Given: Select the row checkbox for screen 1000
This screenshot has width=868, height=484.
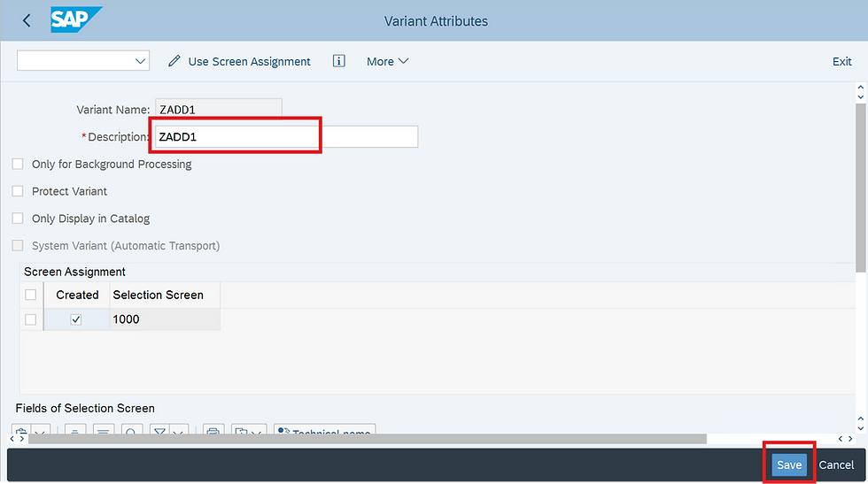Looking at the screenshot, I should click(30, 319).
